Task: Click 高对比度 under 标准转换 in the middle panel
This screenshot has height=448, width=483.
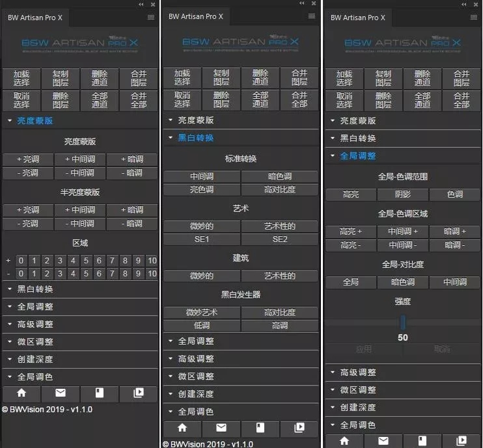Action: pyautogui.click(x=279, y=189)
